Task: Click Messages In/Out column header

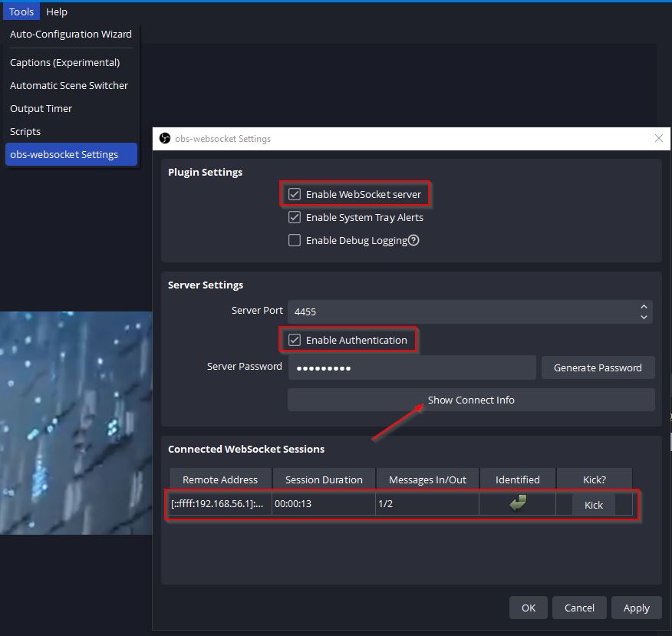Action: (427, 479)
